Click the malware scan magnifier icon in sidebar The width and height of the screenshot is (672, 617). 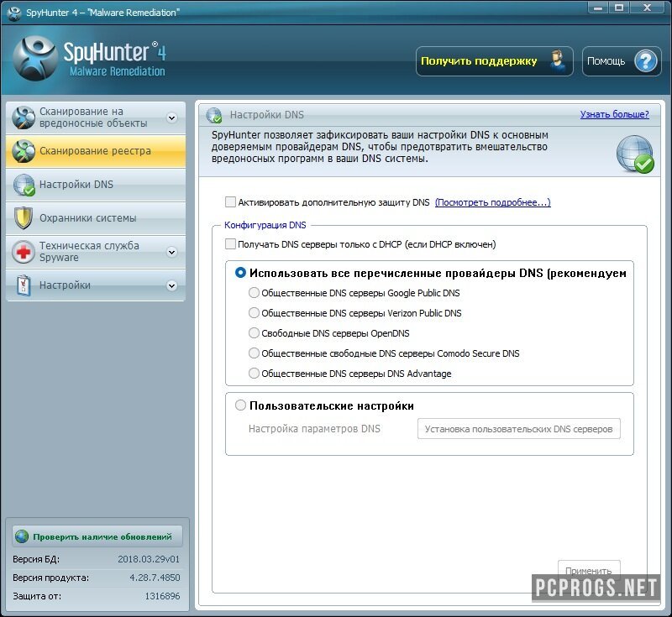[24, 118]
